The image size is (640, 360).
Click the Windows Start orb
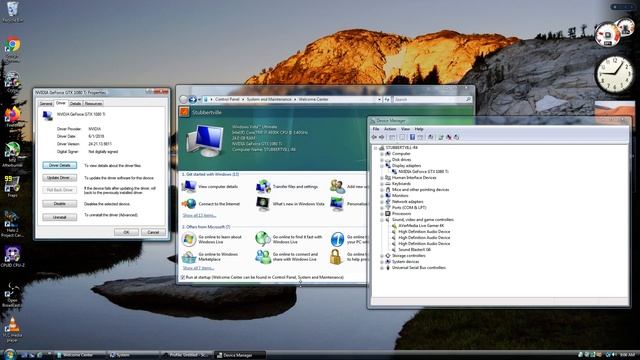pos(9,354)
